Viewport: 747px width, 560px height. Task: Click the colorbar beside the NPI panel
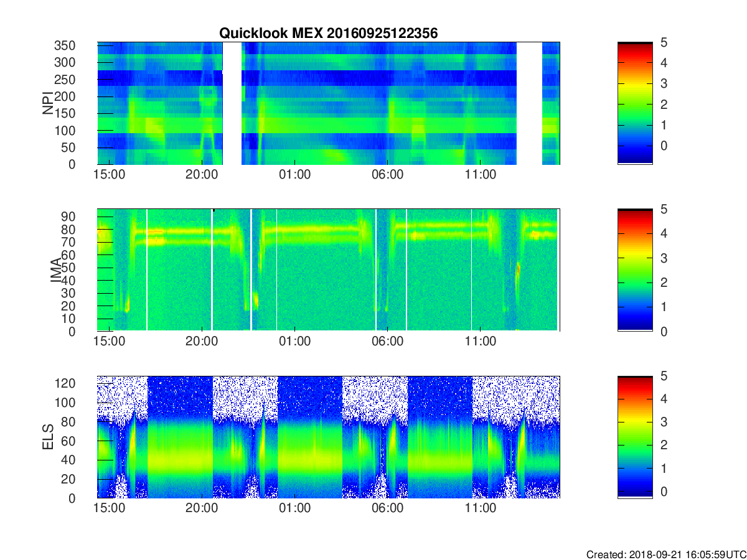coord(635,103)
